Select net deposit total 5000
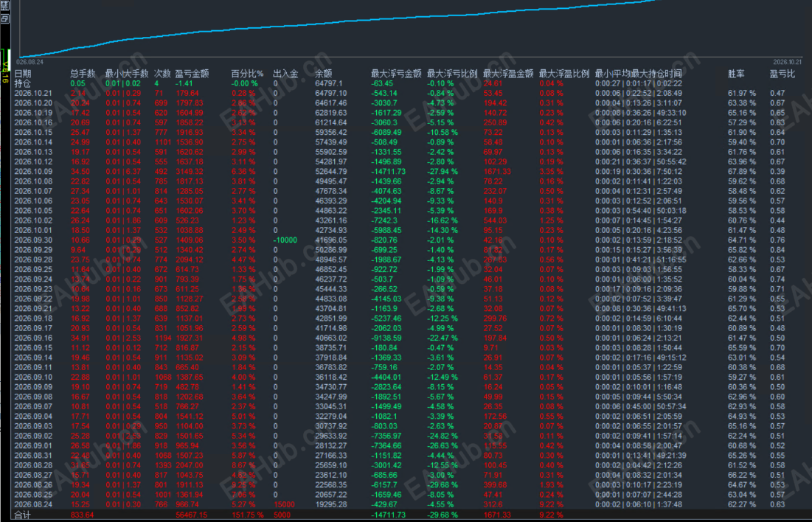Image resolution: width=812 pixels, height=522 pixels. click(x=282, y=515)
